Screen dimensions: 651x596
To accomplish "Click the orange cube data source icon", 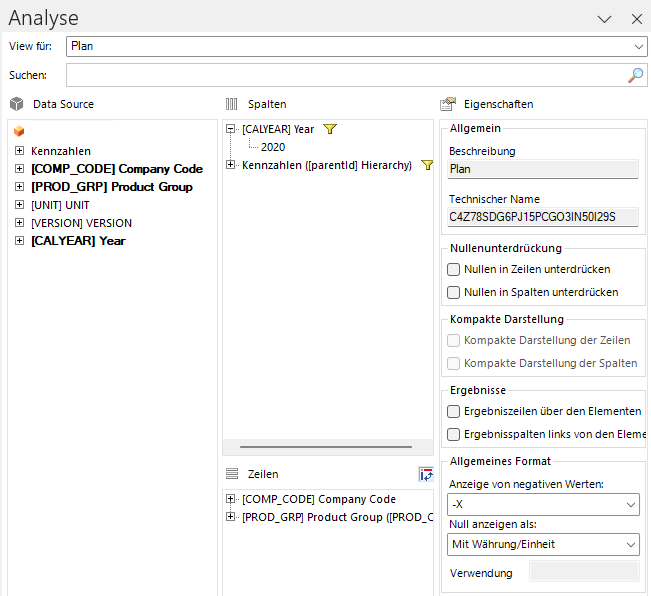I will [x=19, y=131].
